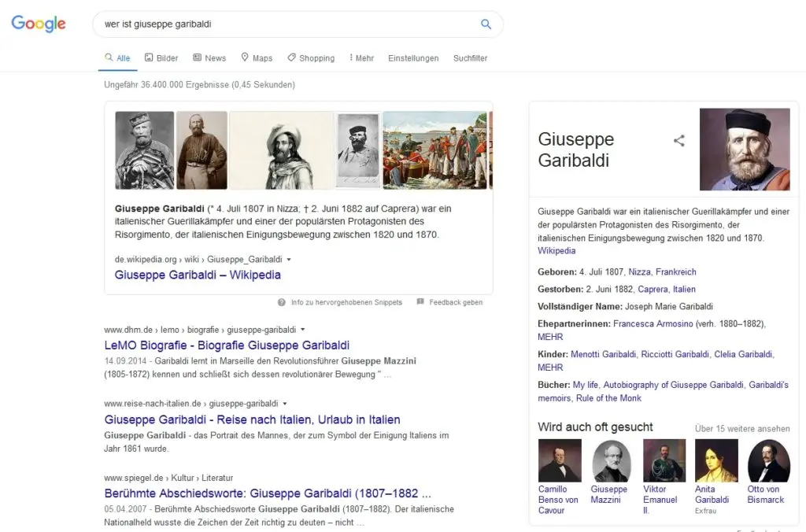Click Autobiography of Giuseppe Garibaldi link
806x532 pixels.
(x=674, y=385)
